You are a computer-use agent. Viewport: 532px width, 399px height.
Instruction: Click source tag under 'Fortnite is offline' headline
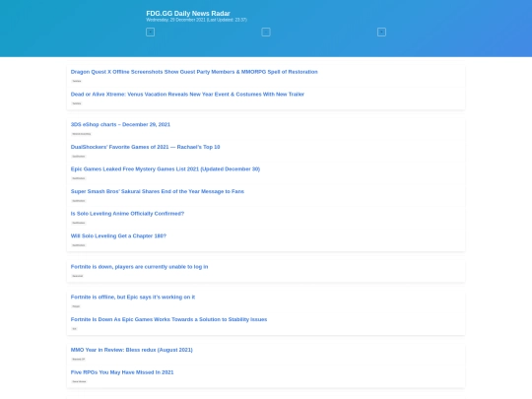click(76, 306)
